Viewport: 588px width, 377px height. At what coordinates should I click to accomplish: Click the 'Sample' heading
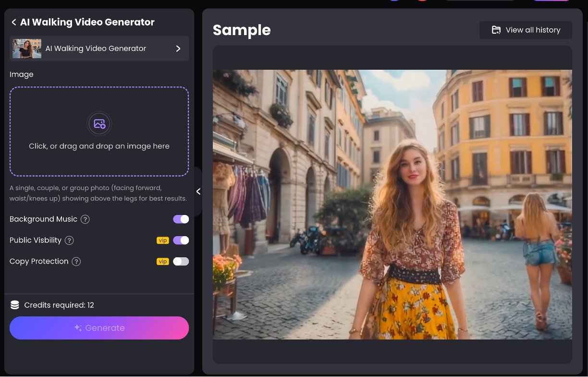tap(242, 30)
